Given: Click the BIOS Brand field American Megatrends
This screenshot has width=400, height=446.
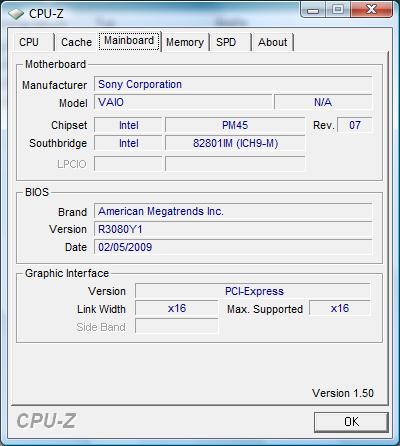Looking at the screenshot, I should (x=233, y=211).
